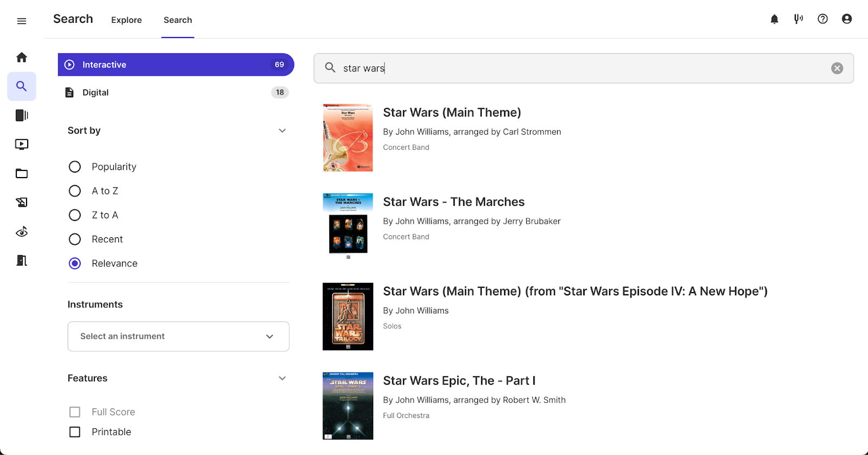Switch to the Search tab
868x455 pixels.
(x=178, y=20)
